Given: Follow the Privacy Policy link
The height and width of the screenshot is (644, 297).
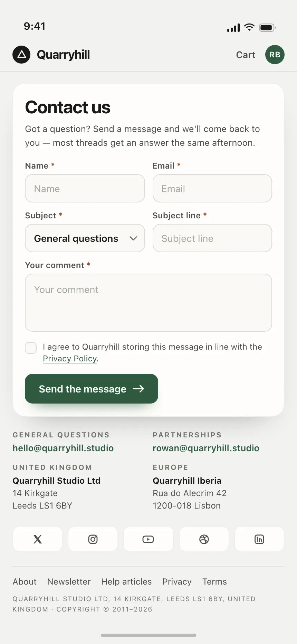Looking at the screenshot, I should tap(70, 359).
